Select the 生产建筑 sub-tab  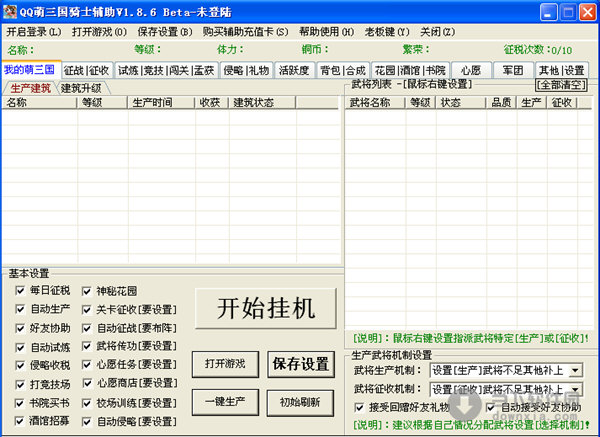pos(30,88)
